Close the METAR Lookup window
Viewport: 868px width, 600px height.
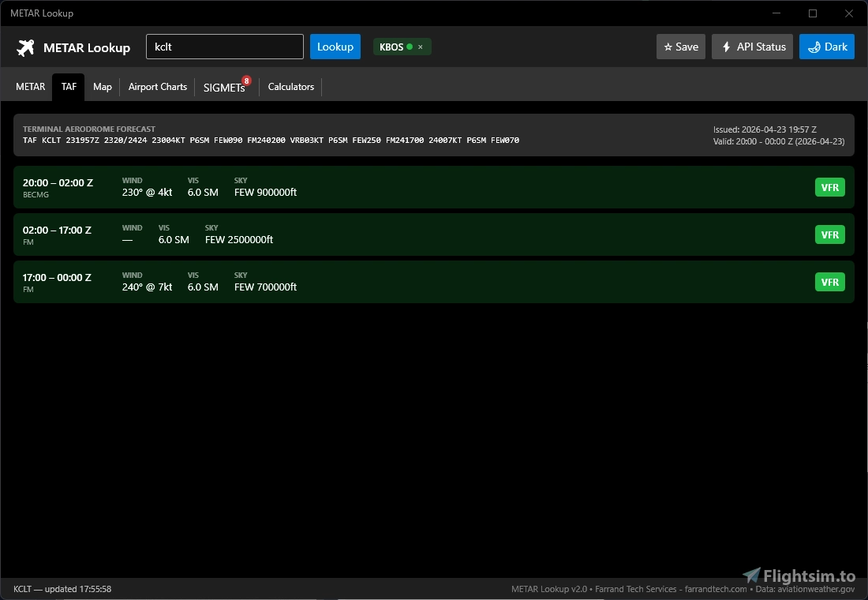coord(848,13)
